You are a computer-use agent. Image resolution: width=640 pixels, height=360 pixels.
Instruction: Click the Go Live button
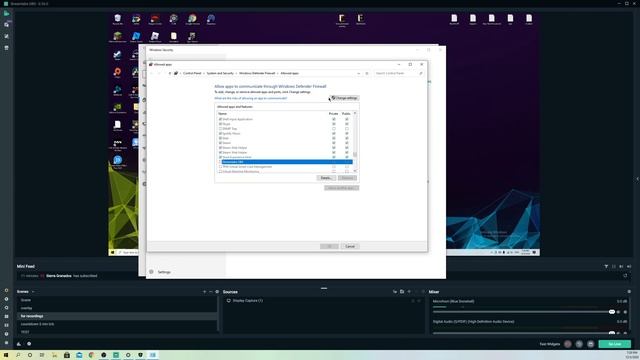(x=614, y=344)
